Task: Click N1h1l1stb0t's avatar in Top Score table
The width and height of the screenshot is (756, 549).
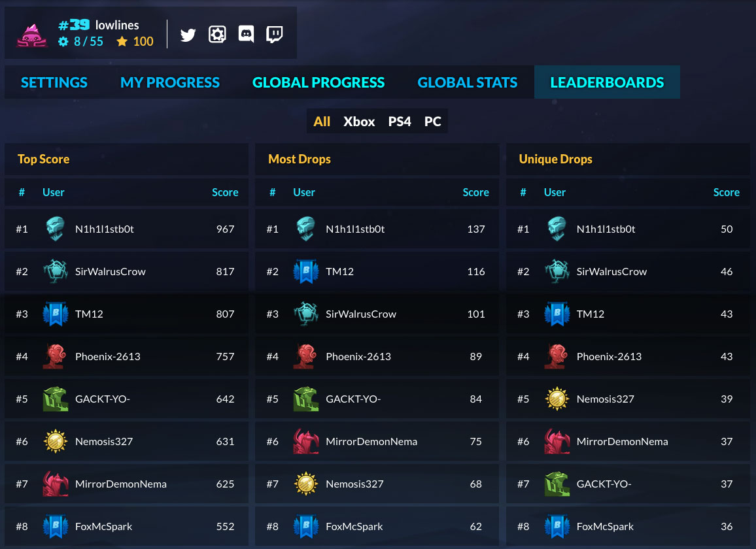Action: tap(56, 229)
